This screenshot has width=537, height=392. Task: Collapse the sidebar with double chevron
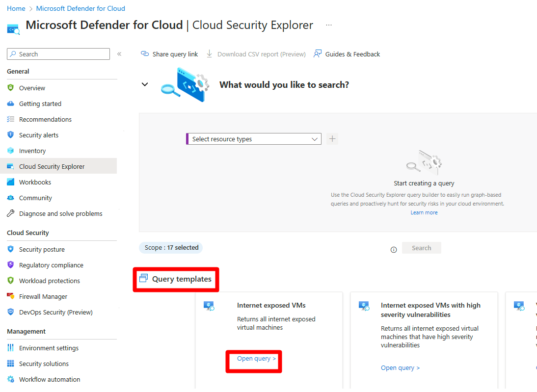click(119, 54)
